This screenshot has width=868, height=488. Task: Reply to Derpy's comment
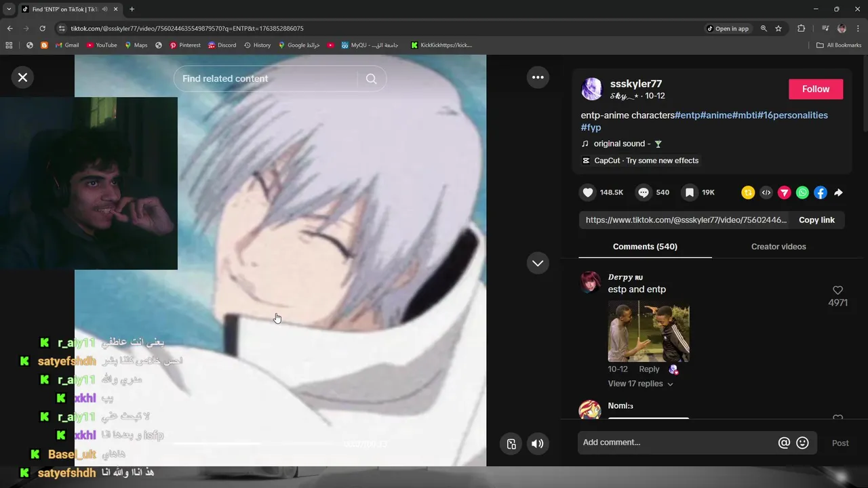[x=649, y=369]
